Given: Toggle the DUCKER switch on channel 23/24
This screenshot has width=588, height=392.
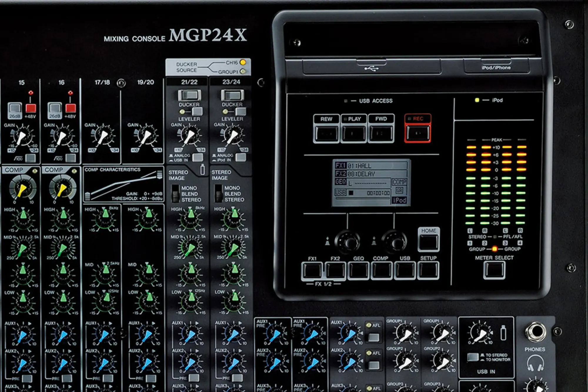Looking at the screenshot, I should [233, 95].
